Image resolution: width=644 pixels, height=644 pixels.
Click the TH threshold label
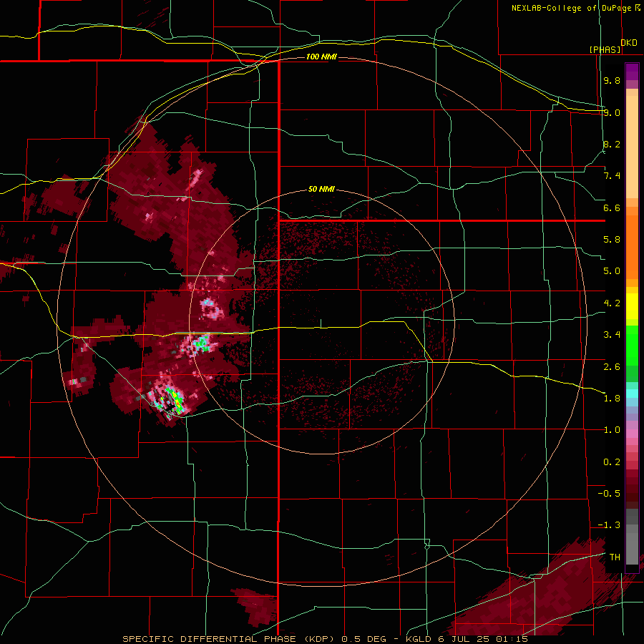pos(615,557)
